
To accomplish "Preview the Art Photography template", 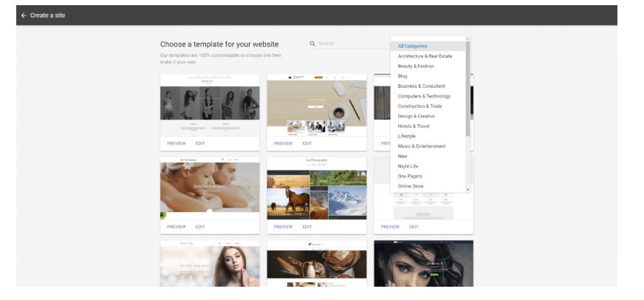I will pyautogui.click(x=283, y=227).
